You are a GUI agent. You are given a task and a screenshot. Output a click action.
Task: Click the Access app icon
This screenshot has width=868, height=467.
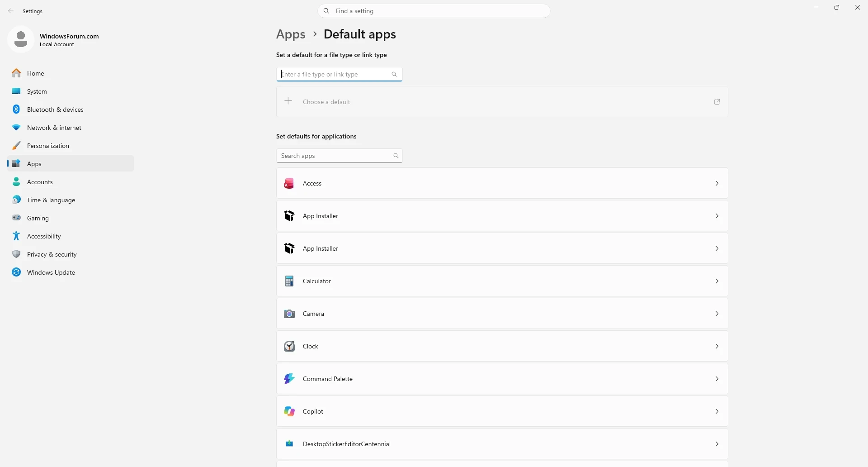[289, 183]
